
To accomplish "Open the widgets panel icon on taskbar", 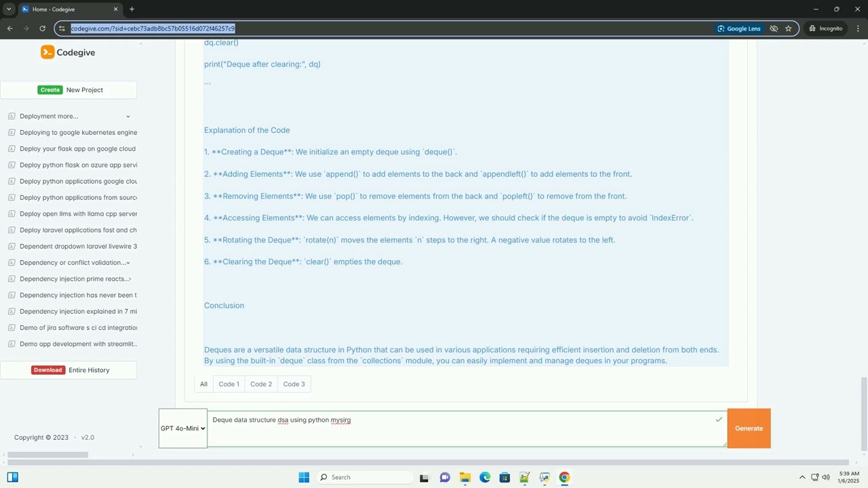I will [12, 477].
